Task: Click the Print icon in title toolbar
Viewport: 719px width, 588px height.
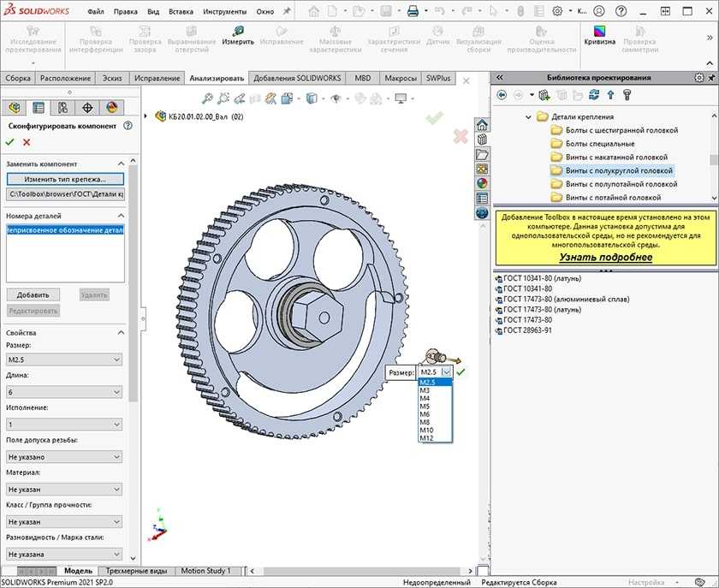Action: click(x=413, y=11)
